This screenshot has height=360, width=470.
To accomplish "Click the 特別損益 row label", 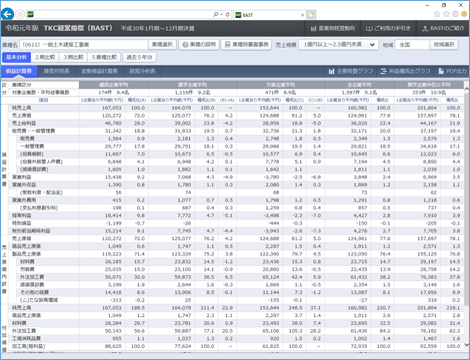I will [22, 223].
